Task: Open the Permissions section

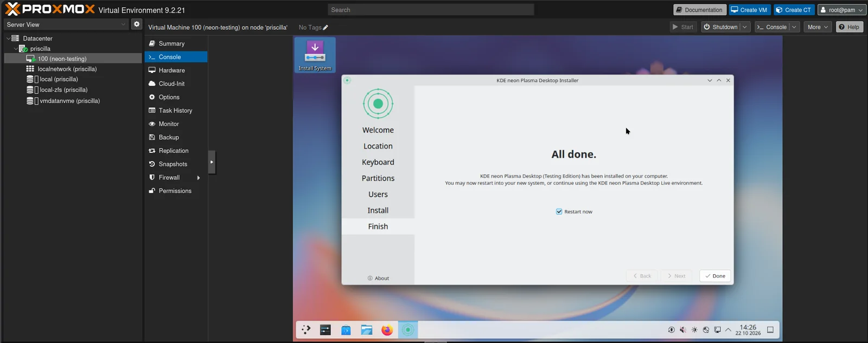Action: tap(176, 191)
